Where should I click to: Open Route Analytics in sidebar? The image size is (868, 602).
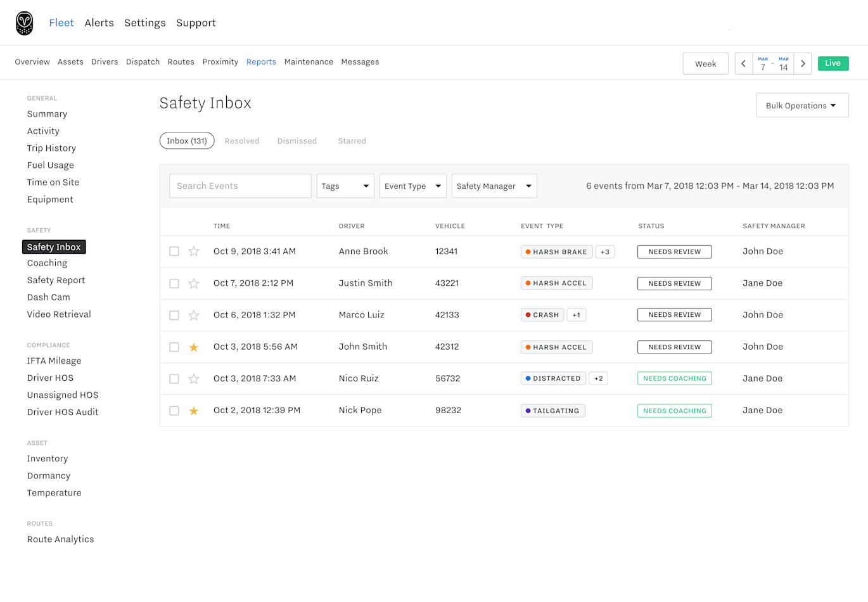point(60,539)
